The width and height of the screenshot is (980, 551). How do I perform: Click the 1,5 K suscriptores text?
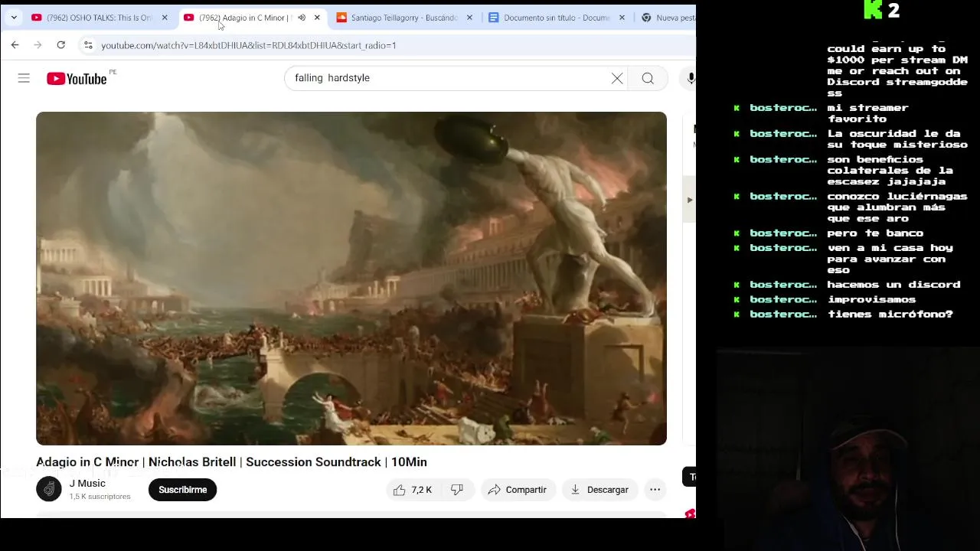(x=100, y=497)
